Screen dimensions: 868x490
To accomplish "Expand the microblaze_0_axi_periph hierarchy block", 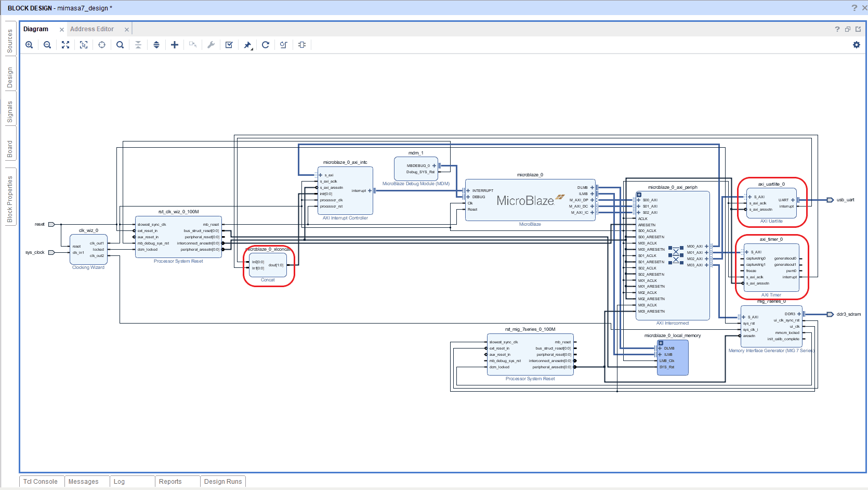I will 639,195.
